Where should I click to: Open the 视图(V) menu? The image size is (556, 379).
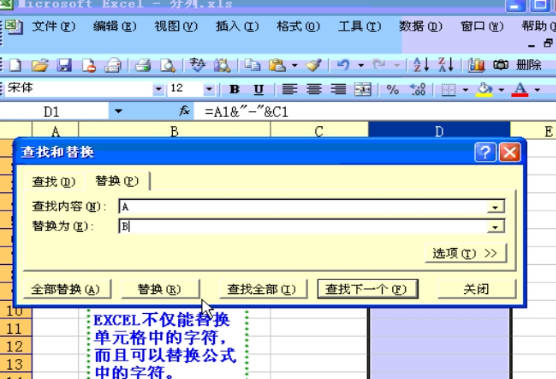tap(176, 26)
